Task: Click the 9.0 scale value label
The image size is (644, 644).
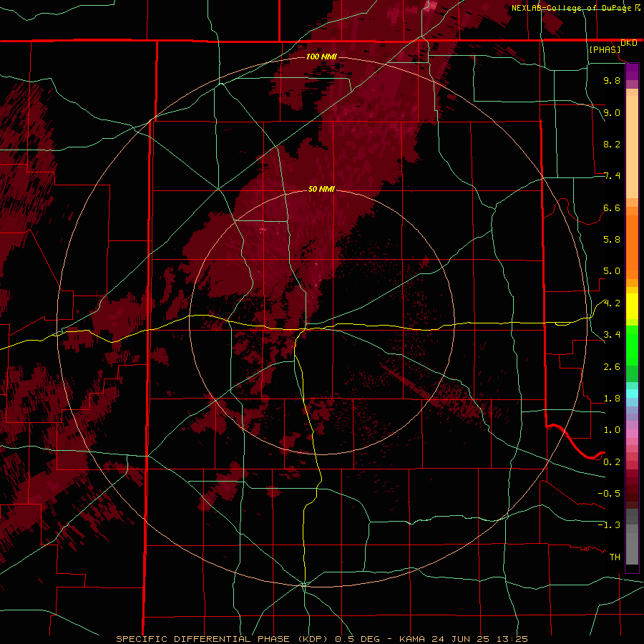Action: 612,112
